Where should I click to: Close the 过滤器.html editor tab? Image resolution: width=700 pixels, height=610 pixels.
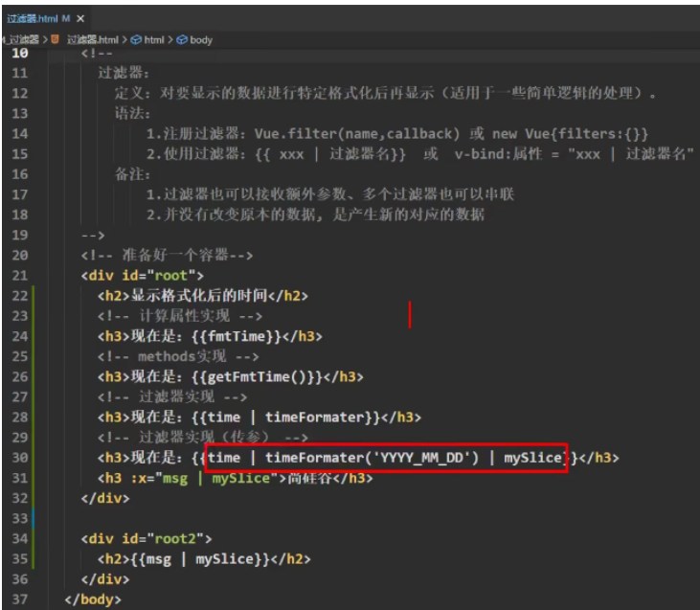79,18
